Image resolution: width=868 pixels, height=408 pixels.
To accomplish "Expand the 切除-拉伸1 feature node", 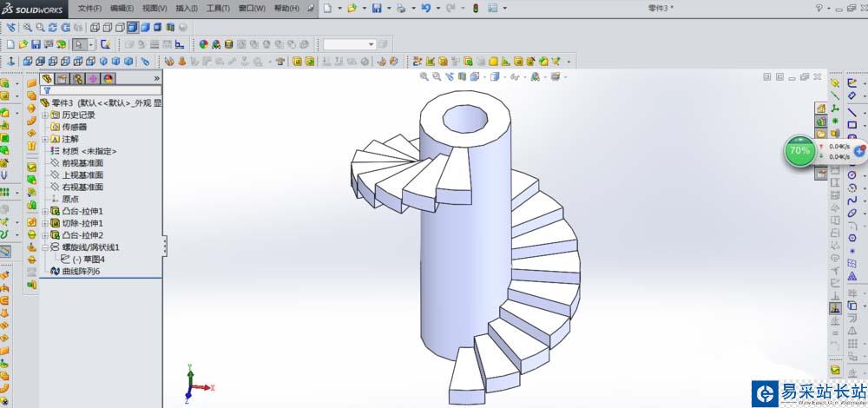I will pos(45,223).
